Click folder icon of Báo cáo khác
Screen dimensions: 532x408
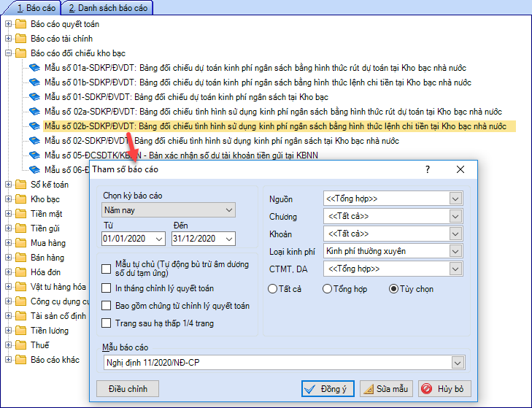20,360
